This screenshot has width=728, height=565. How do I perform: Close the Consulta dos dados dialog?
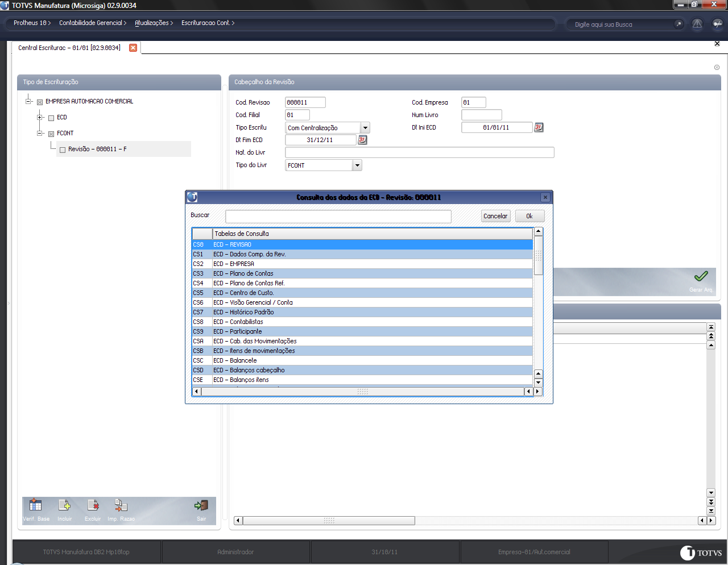click(545, 197)
